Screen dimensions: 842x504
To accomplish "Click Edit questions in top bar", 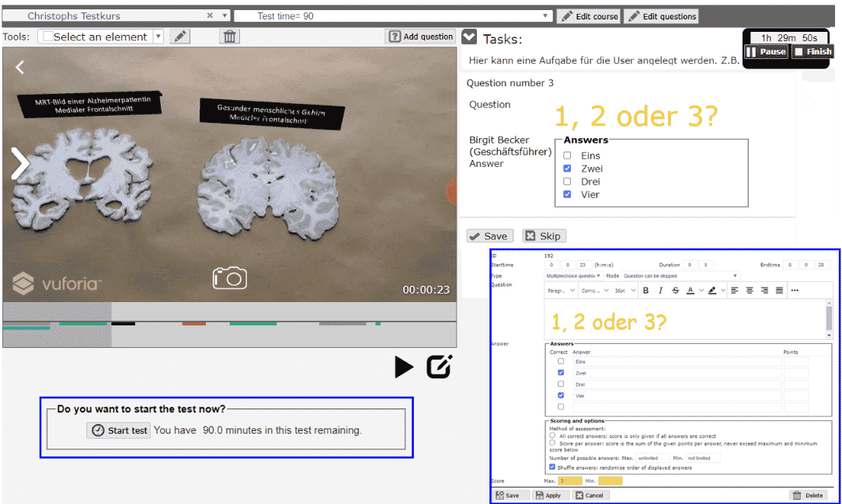I will 662,16.
